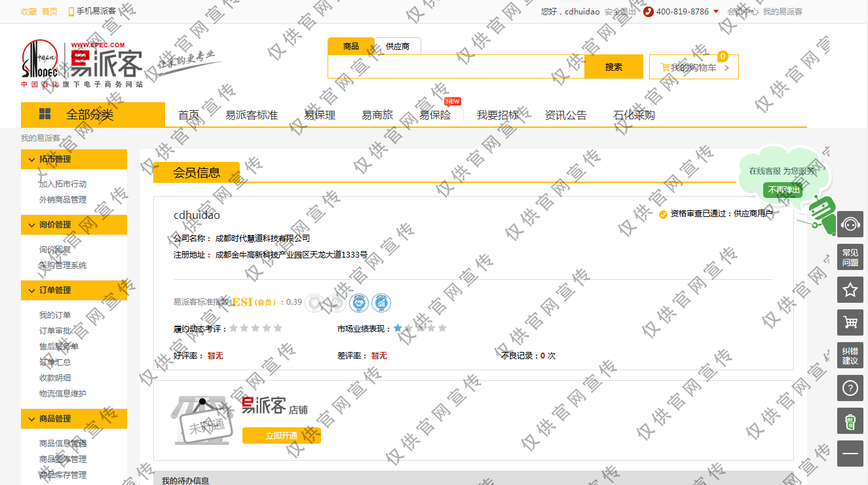Click the mobile phone icon for 手机易派客
This screenshot has width=868, height=485.
point(71,12)
